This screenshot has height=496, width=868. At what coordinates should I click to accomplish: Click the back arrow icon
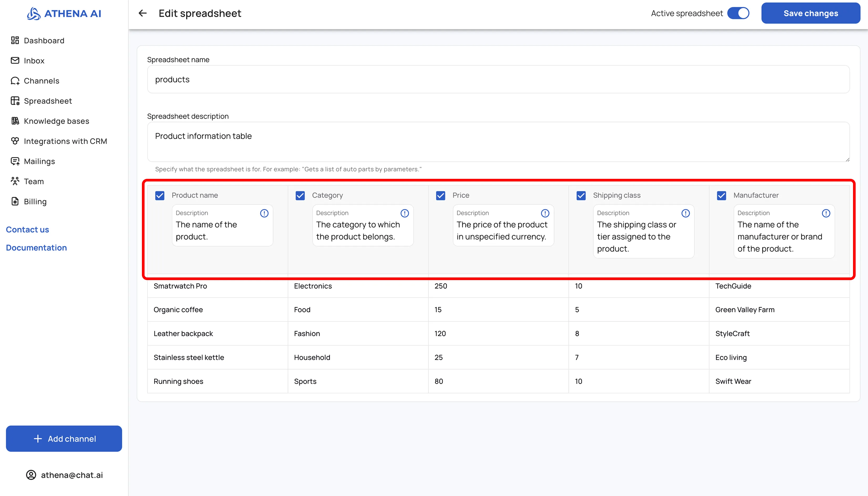pos(143,13)
